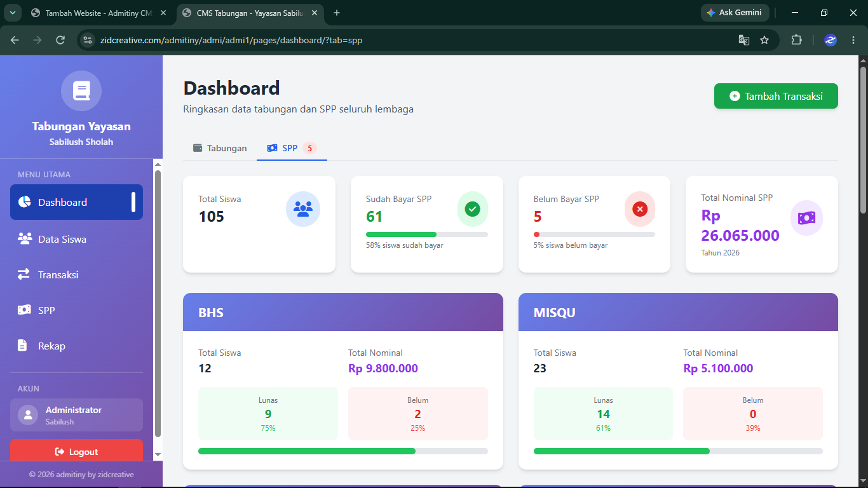The image size is (868, 488).
Task: Reload the page with the browser refresh icon
Action: click(x=60, y=40)
